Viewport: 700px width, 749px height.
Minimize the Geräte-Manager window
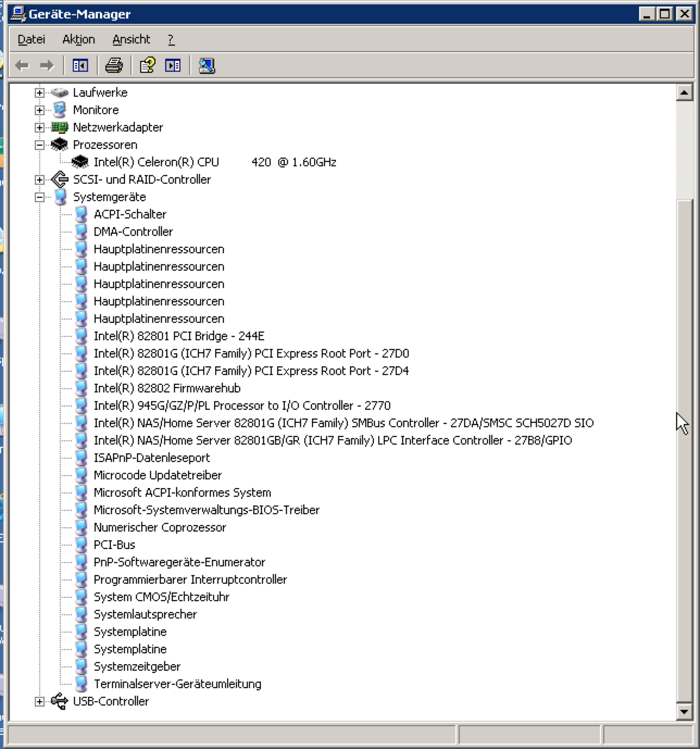646,14
